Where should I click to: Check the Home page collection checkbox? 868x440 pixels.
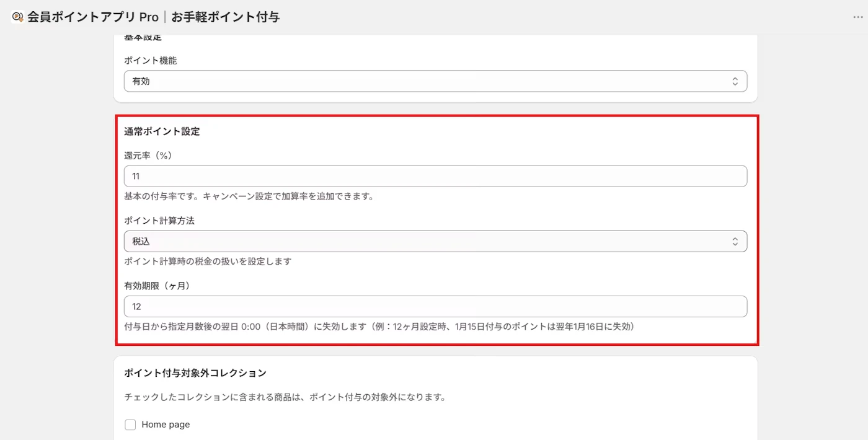coord(130,425)
